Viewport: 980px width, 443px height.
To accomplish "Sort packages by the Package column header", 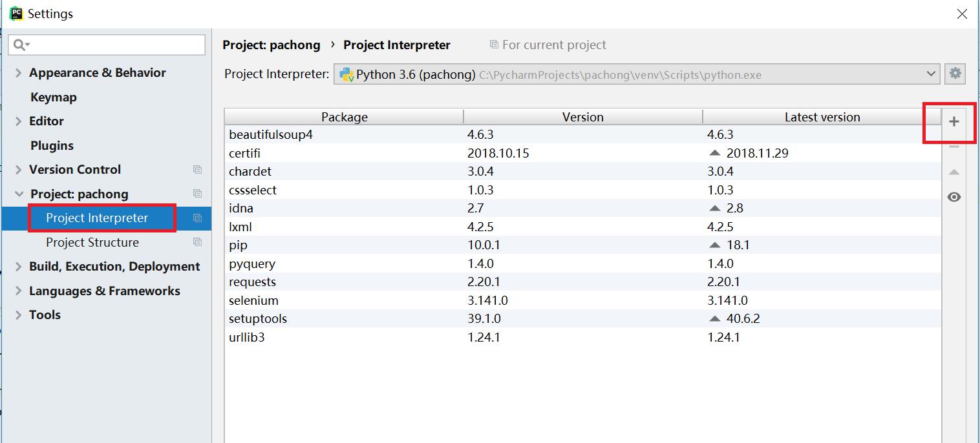I will pos(344,117).
